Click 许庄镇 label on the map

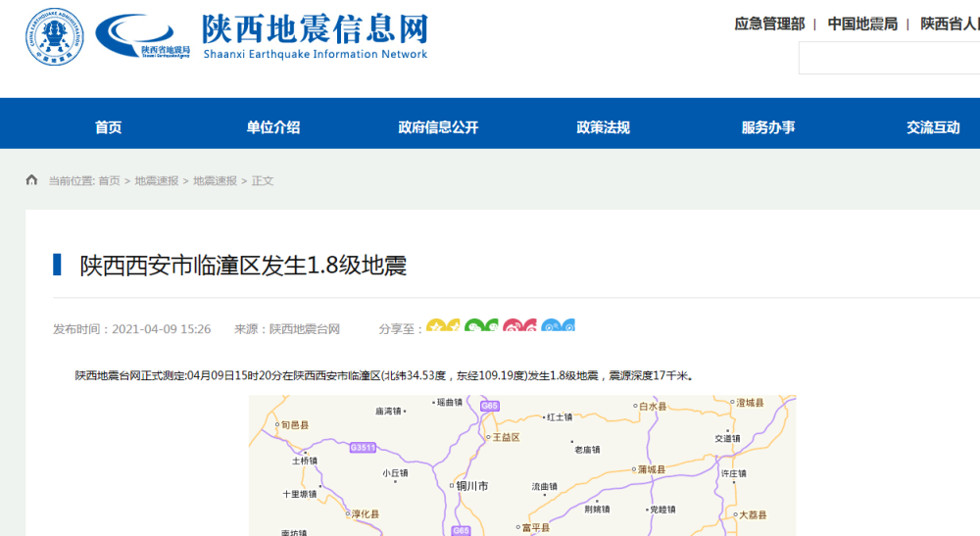coord(734,473)
